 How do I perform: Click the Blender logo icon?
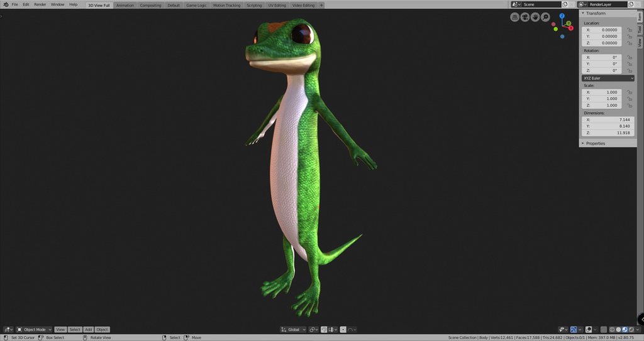(x=6, y=4)
